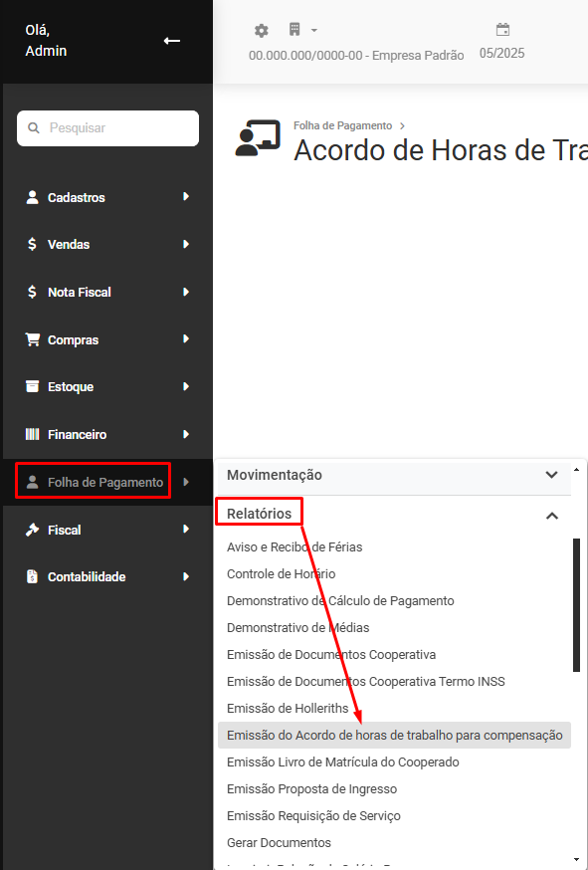588x870 pixels.
Task: Click the Pesquisar search field
Action: pyautogui.click(x=107, y=128)
